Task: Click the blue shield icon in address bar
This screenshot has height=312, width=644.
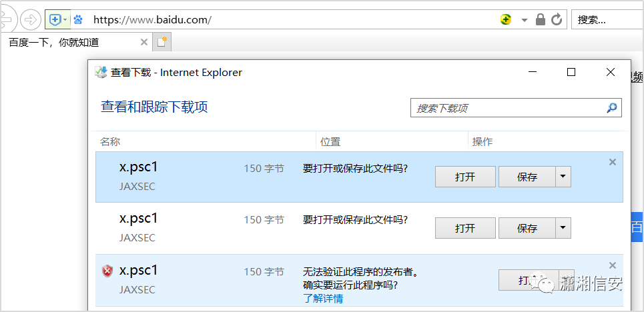Action: click(x=55, y=19)
